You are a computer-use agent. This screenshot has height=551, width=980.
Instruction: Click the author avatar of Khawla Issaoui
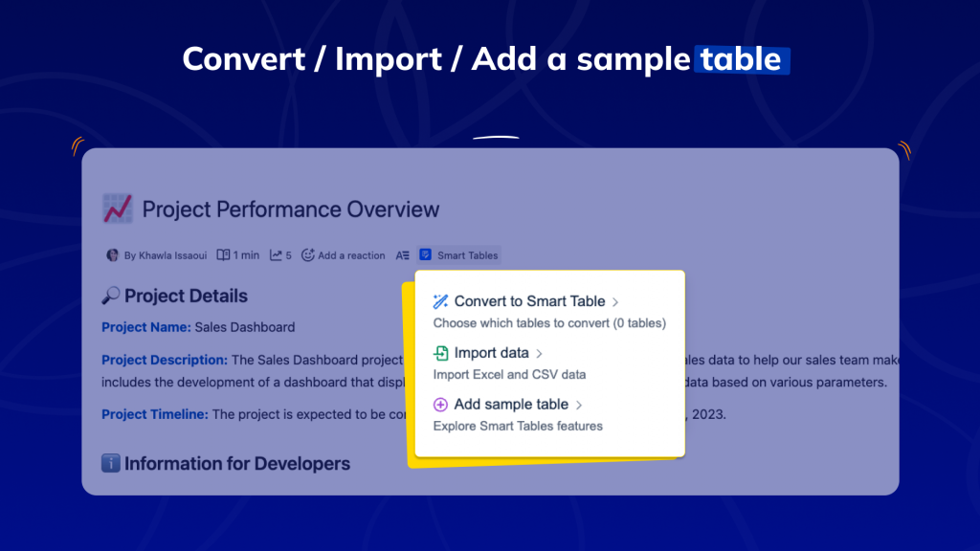[x=113, y=255]
